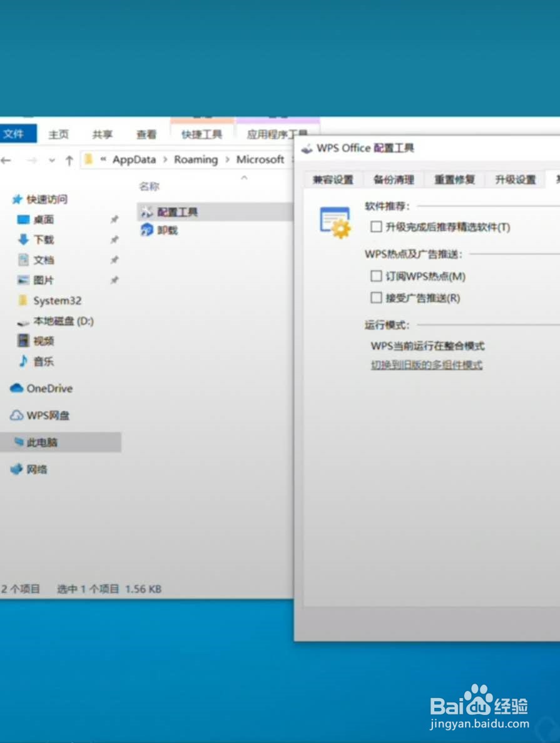Click the WPS Office 配置工具 title bar icon

tap(307, 148)
